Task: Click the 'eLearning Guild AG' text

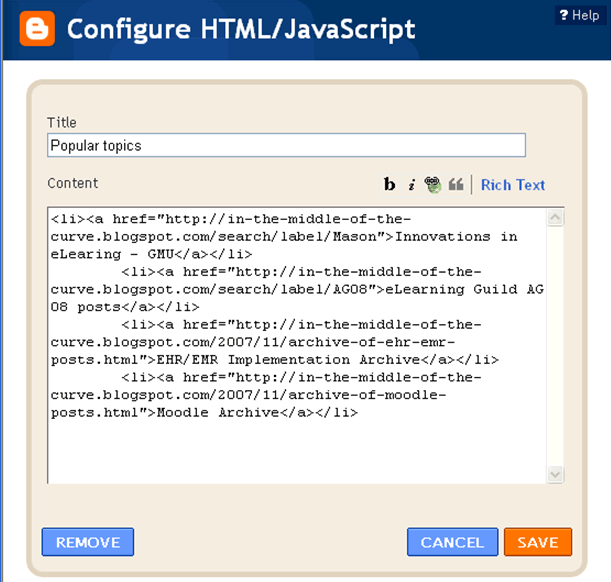Action: tap(464, 289)
